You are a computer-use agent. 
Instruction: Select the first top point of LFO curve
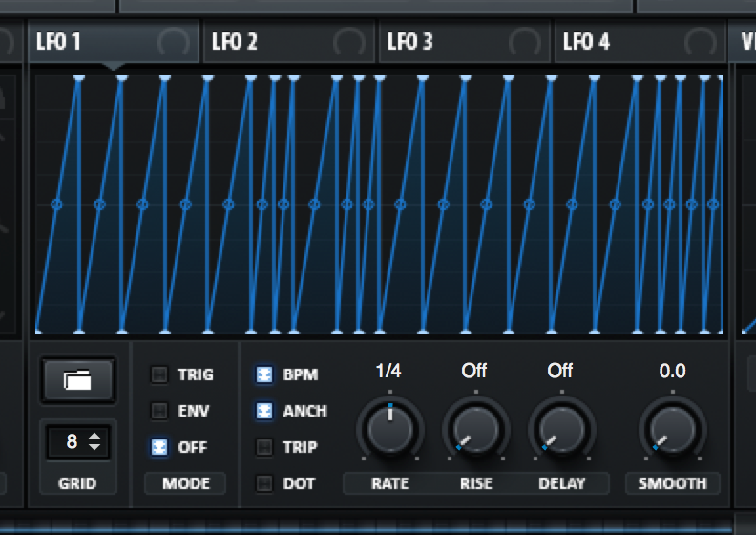click(79, 77)
